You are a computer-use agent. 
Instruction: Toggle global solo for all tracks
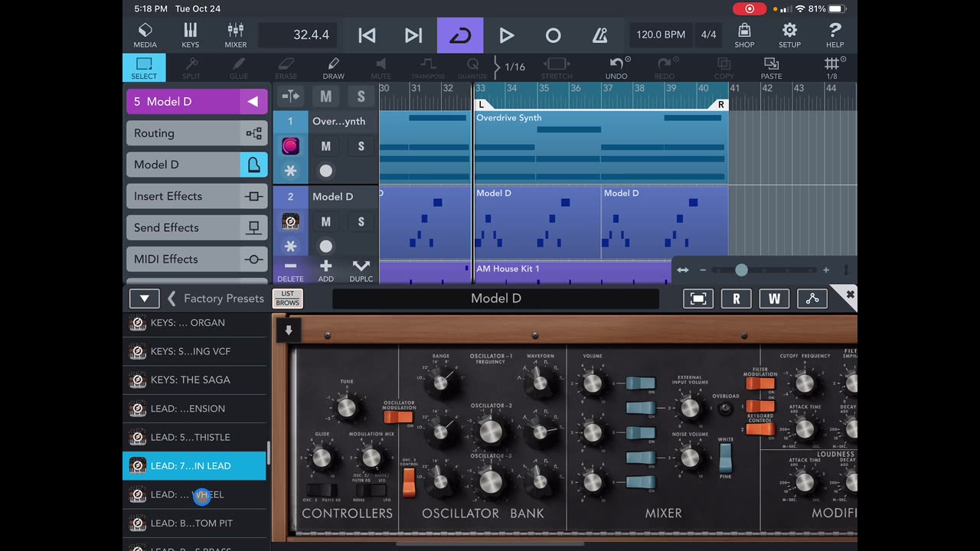tap(361, 96)
